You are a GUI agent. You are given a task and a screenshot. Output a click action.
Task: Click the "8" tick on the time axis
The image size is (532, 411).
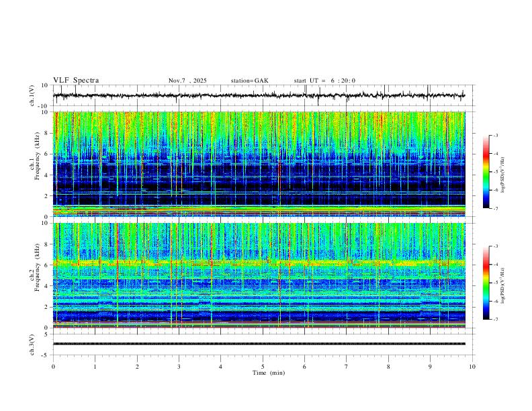(388, 367)
